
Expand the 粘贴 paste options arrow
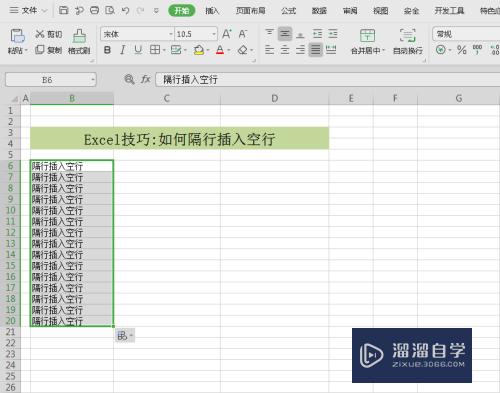26,51
